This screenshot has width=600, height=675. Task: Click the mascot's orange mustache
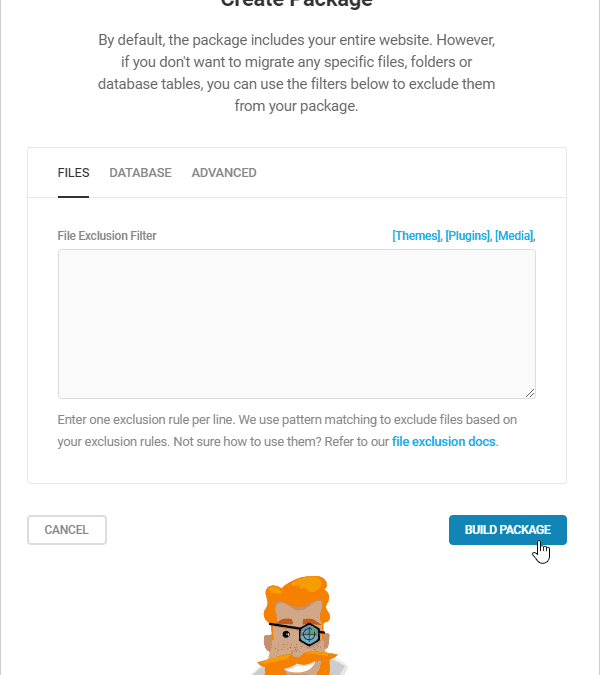pyautogui.click(x=297, y=663)
